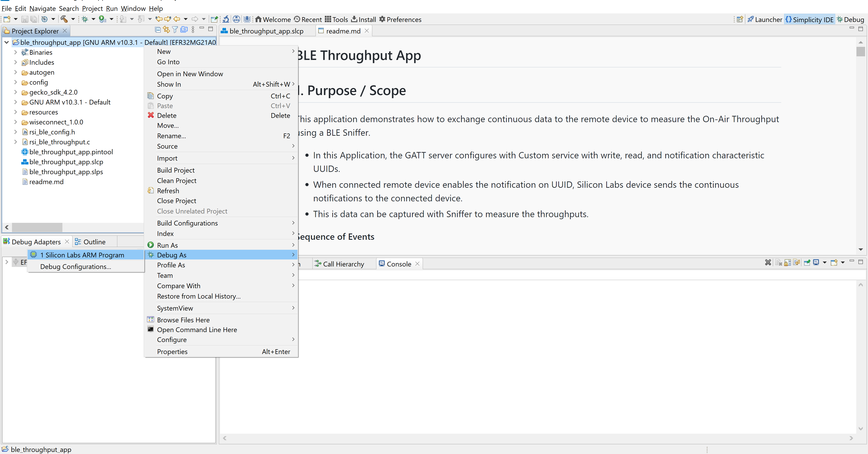Expand the gecko_sdk_4.2.0 folder
Image resolution: width=868 pixels, height=454 pixels.
click(x=16, y=92)
